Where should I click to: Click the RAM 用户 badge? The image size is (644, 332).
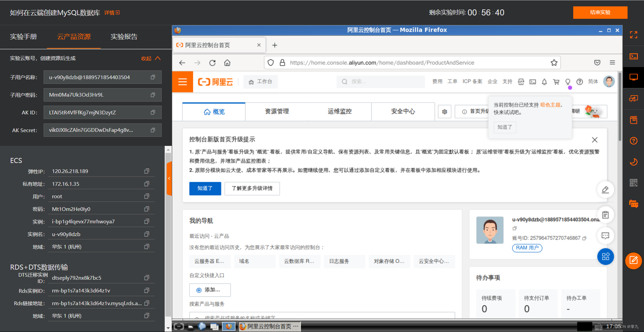(527, 248)
